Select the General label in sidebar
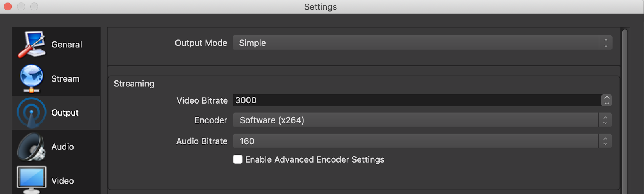The height and width of the screenshot is (194, 644). [66, 45]
